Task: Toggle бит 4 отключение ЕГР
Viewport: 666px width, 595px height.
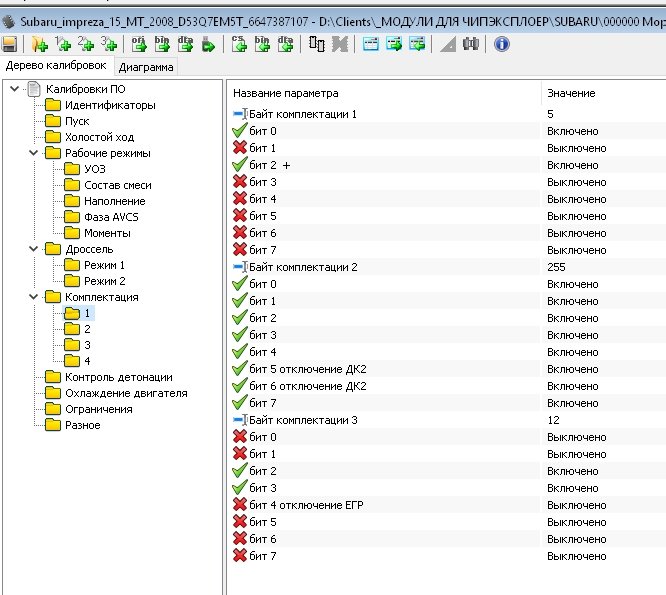Action: pyautogui.click(x=239, y=505)
